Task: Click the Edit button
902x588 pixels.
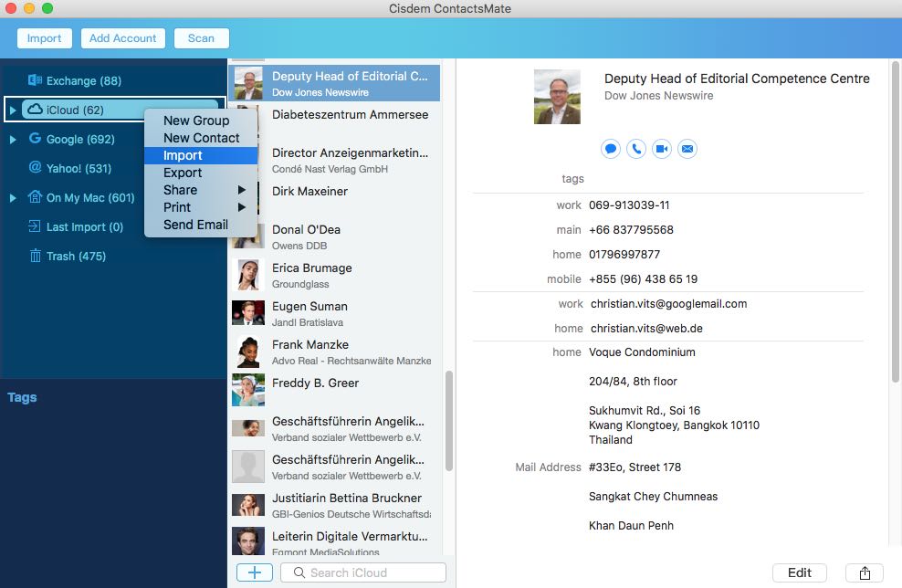Action: click(799, 573)
